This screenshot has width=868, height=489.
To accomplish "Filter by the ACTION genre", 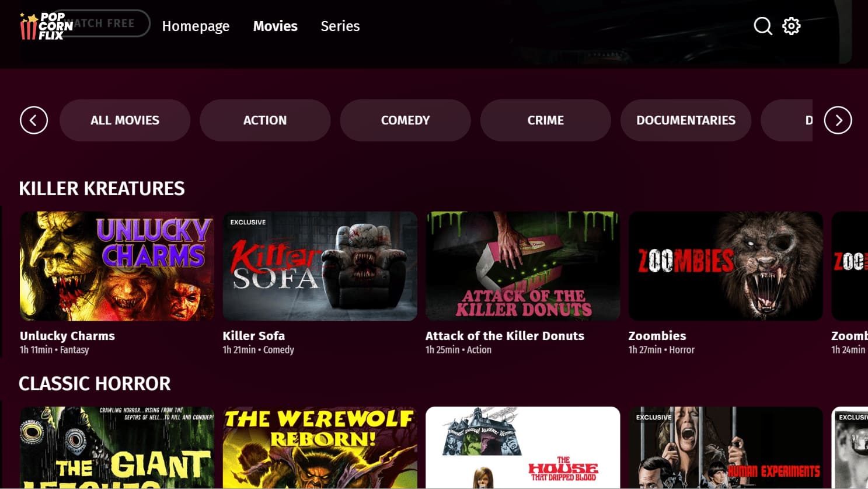I will point(265,120).
